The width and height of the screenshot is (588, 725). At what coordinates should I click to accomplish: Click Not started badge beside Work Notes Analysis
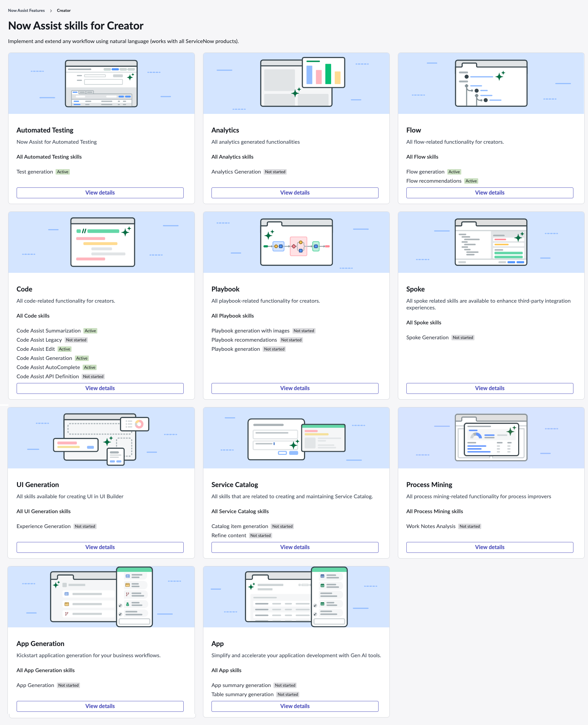[x=470, y=526]
